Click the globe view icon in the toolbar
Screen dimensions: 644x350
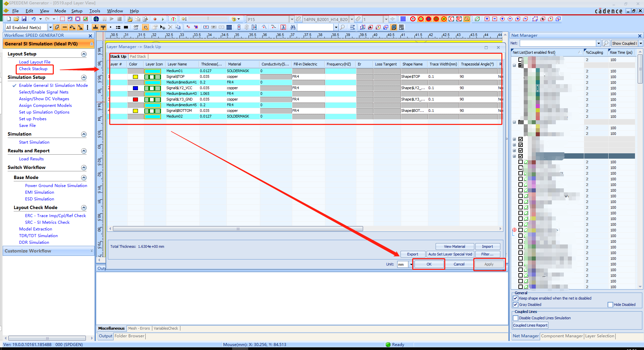tap(96, 19)
